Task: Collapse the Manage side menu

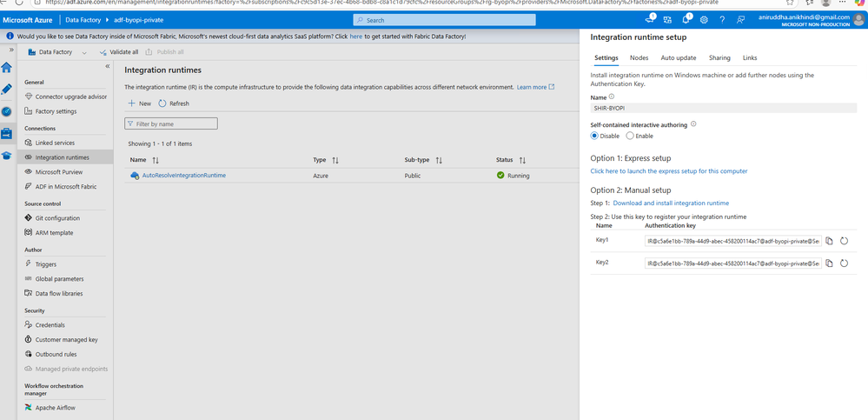Action: click(x=108, y=66)
